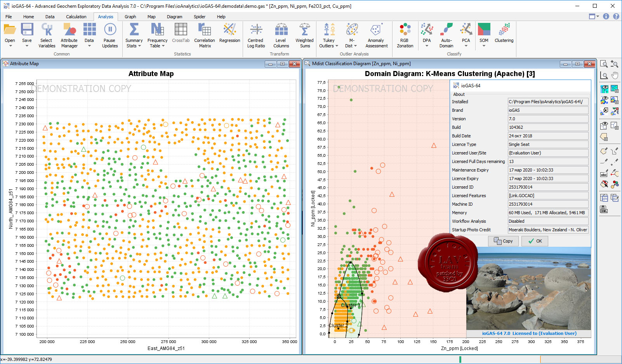This screenshot has height=364, width=622.
Task: Expand the SOM dropdown
Action: tap(484, 46)
